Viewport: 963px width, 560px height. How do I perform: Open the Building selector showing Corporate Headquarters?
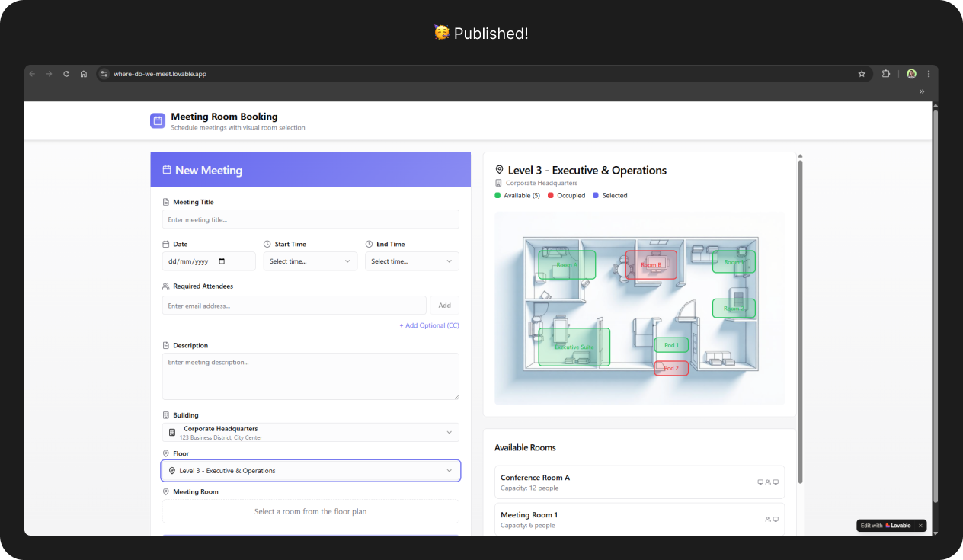coord(310,432)
